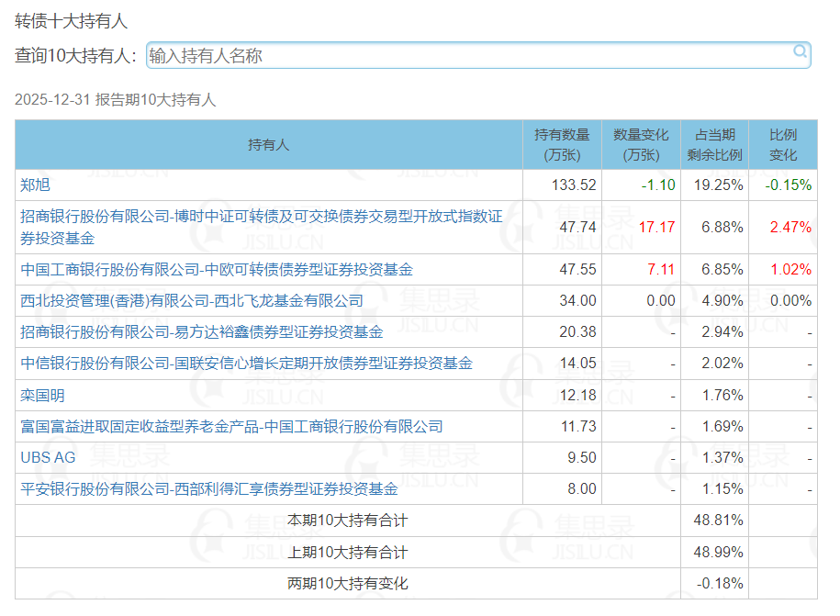Select the 两期10大持有变化 -0.18% cell

pos(714,583)
